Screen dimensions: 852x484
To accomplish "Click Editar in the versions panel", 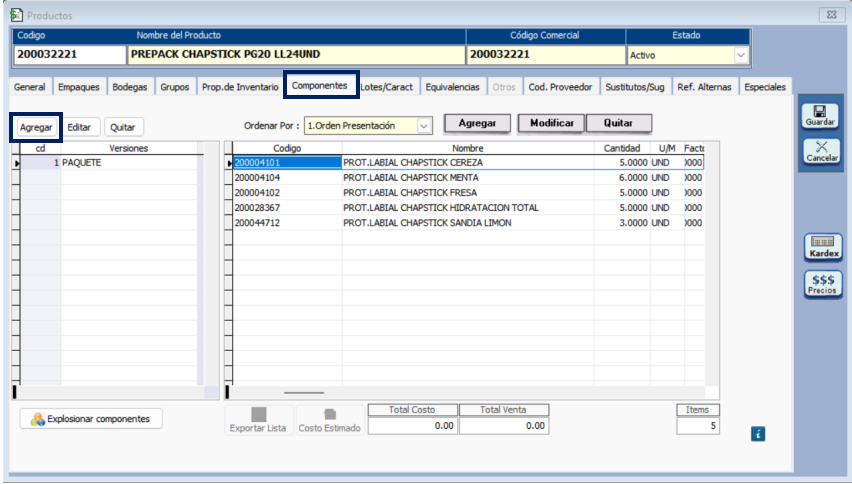I will 79,127.
